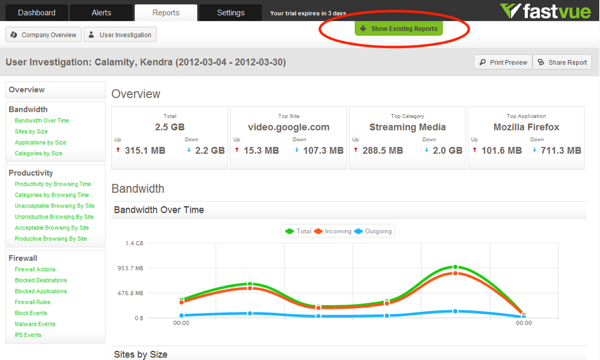
Task: Click the Print Preview magnifier icon
Action: [x=483, y=62]
